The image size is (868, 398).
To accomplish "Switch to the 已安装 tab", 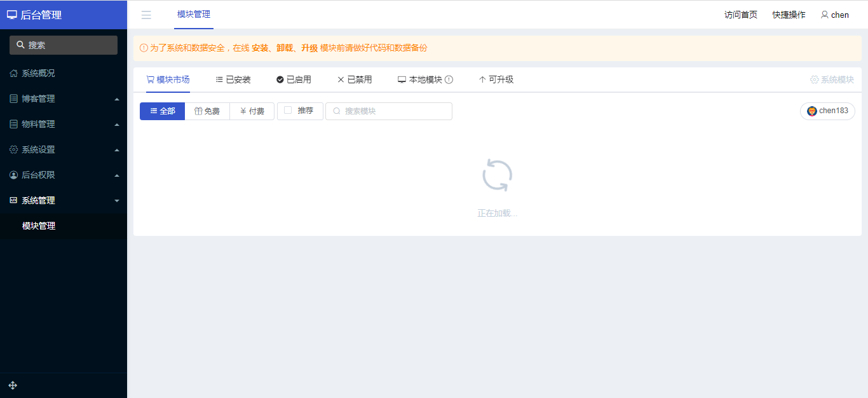I will pyautogui.click(x=233, y=79).
